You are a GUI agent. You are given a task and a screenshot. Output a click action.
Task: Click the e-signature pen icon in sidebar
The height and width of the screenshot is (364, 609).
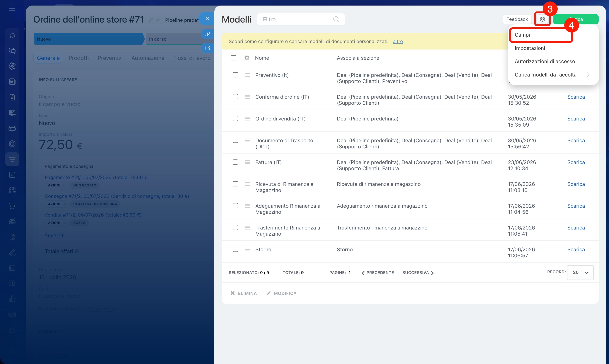pos(12,252)
